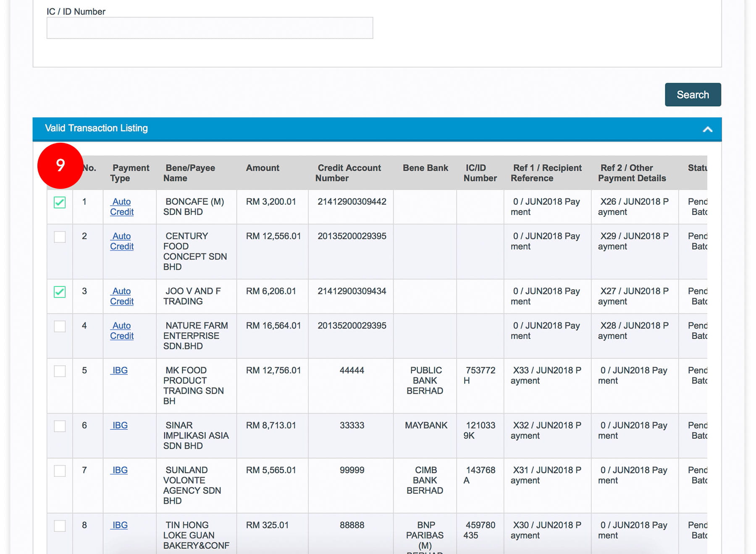
Task: Click the Amount column header
Action: [262, 168]
